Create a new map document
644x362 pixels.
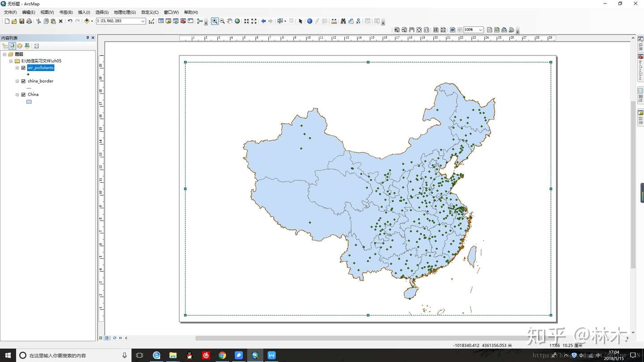[7, 21]
